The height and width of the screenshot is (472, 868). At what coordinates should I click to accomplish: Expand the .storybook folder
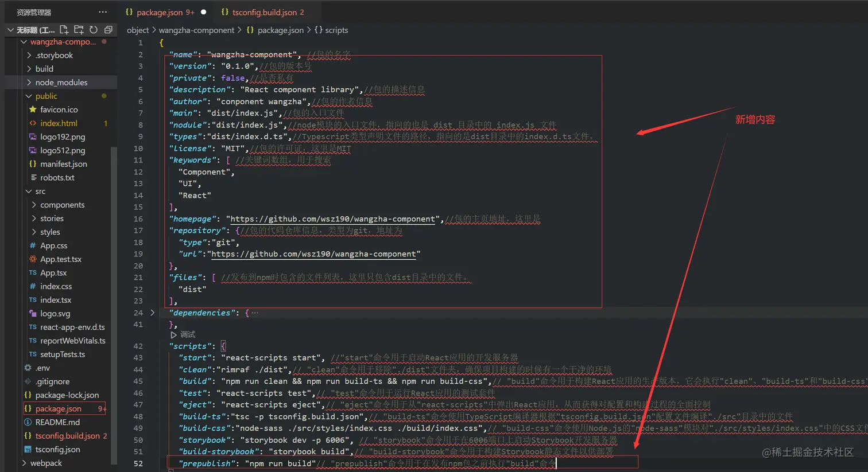[29, 55]
